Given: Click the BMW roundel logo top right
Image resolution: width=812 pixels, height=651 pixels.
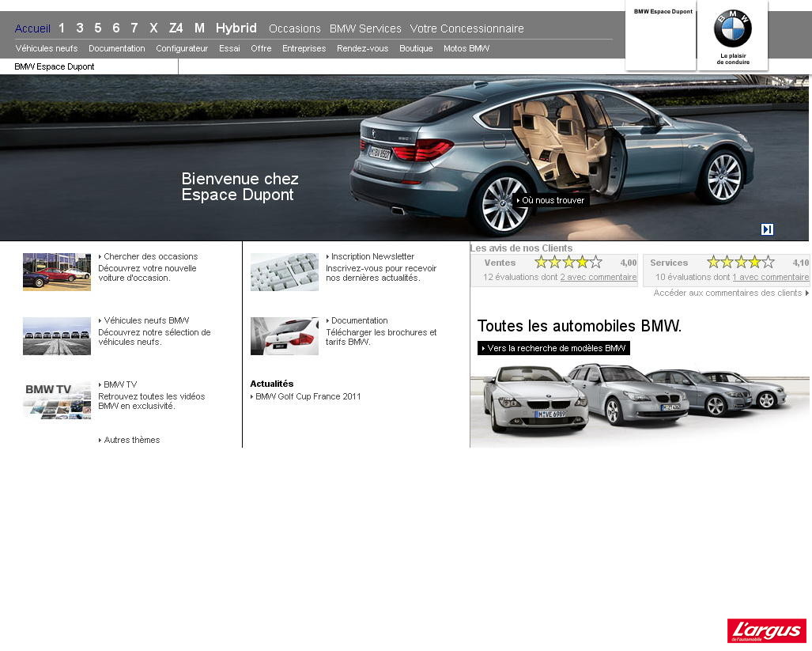Looking at the screenshot, I should click(x=732, y=26).
